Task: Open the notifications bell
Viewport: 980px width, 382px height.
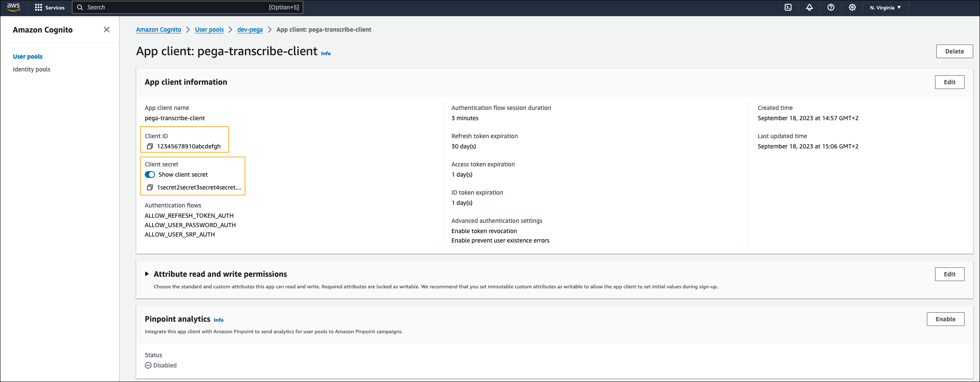Action: 810,7
